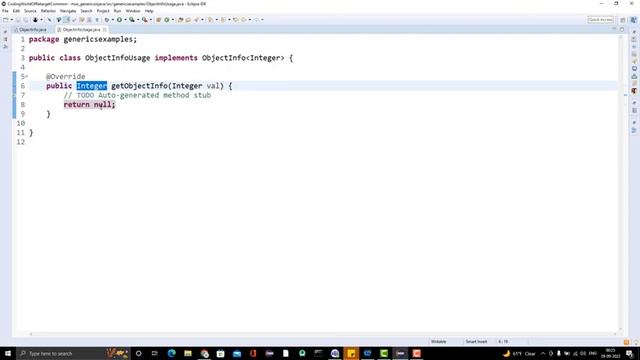This screenshot has width=640, height=360.
Task: Open the Window menu
Action: pyautogui.click(x=133, y=11)
